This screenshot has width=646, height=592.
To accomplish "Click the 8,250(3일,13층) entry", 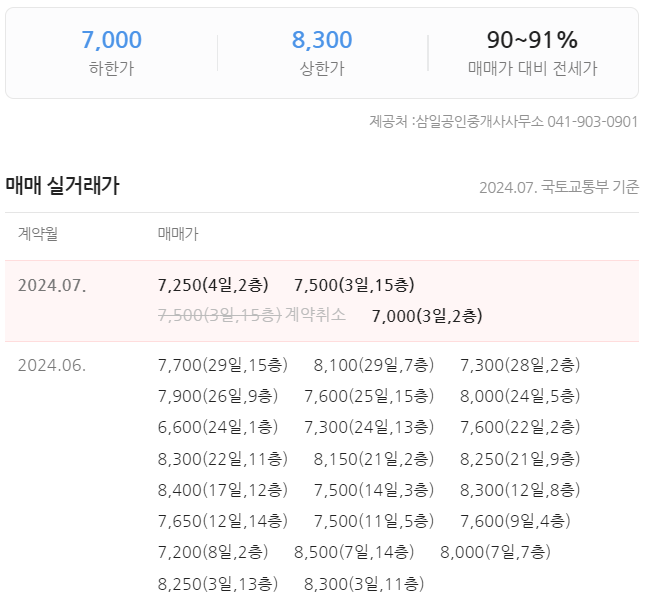I will (218, 584).
